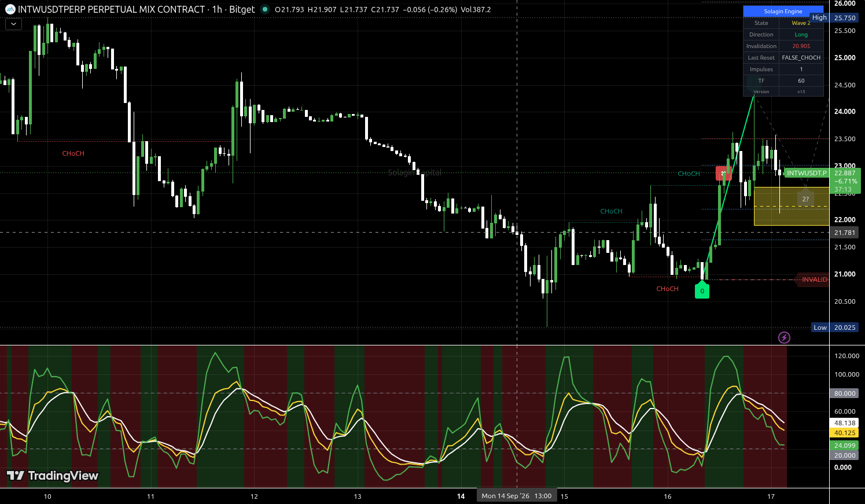
Task: Click the 80.000 upper band level label
Action: tap(845, 393)
